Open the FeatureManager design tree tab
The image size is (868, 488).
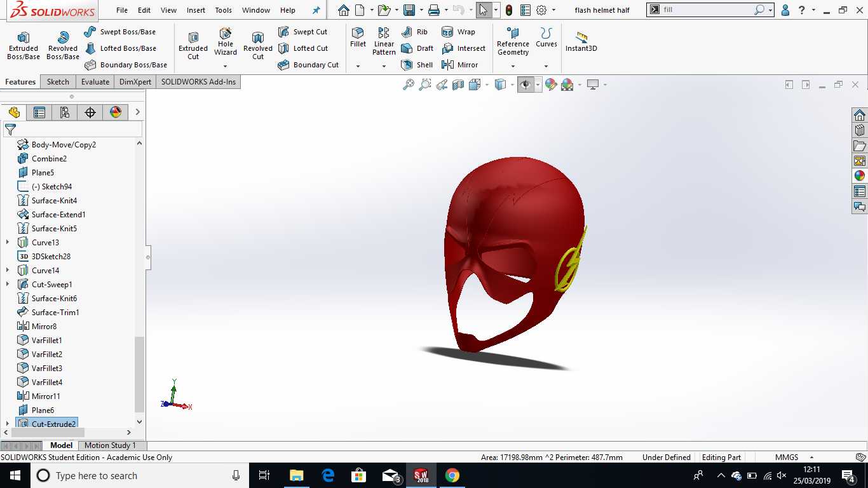[14, 112]
